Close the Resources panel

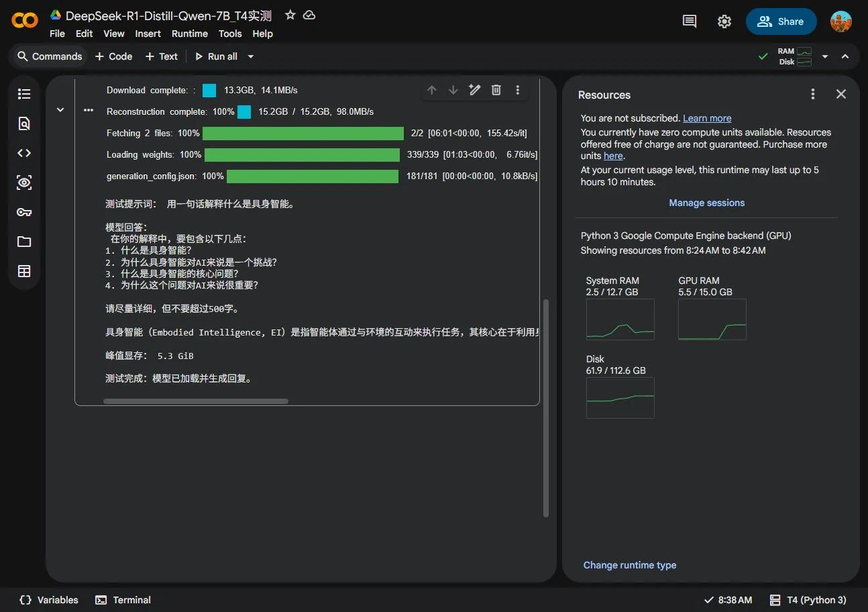(841, 95)
